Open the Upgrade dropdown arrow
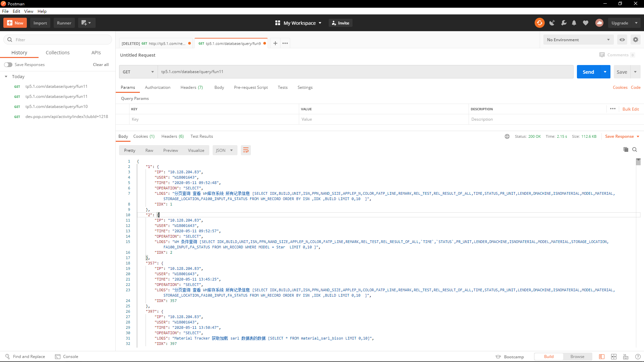The height and width of the screenshot is (362, 644). coord(636,23)
